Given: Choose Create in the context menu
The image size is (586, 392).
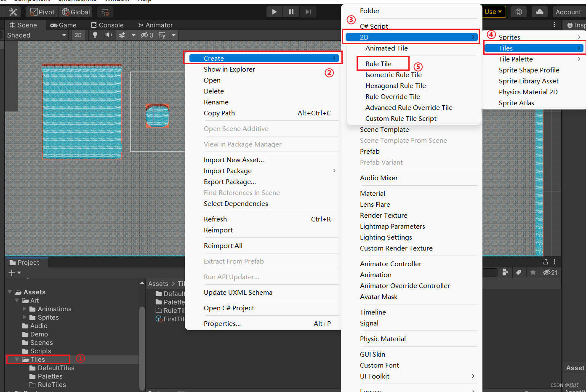Looking at the screenshot, I should [263, 58].
